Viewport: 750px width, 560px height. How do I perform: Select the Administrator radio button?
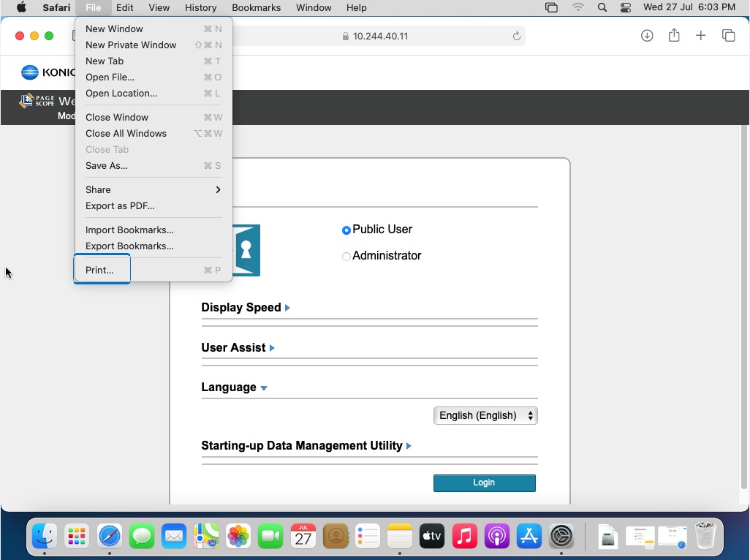(x=346, y=257)
